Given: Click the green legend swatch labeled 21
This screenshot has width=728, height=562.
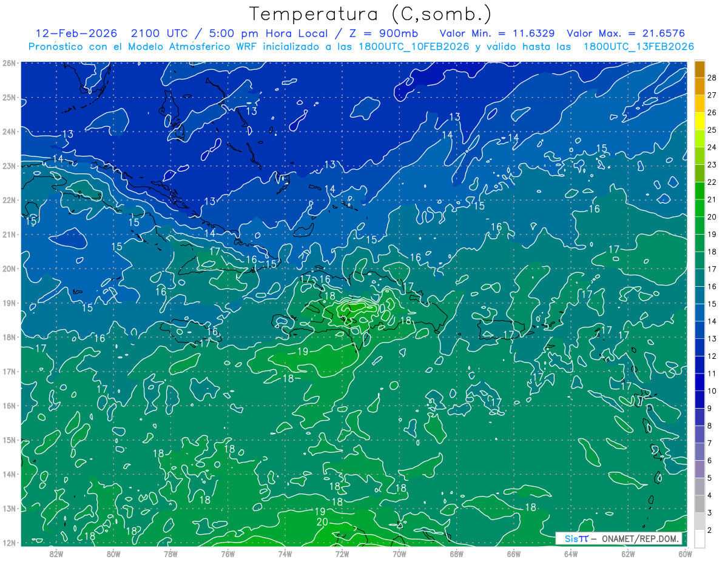Looking at the screenshot, I should pos(699,191).
